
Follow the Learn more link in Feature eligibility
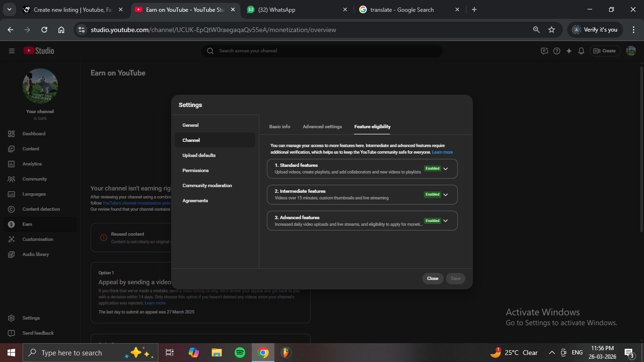point(442,152)
